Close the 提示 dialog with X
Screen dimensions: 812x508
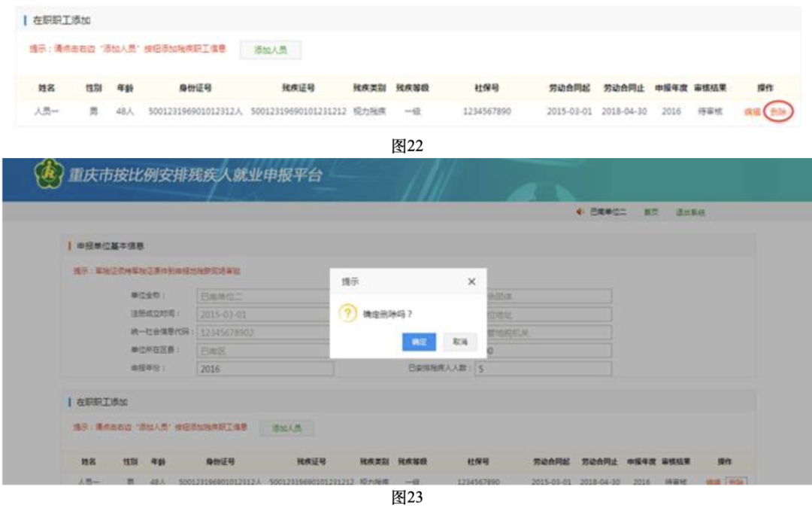[x=471, y=282]
